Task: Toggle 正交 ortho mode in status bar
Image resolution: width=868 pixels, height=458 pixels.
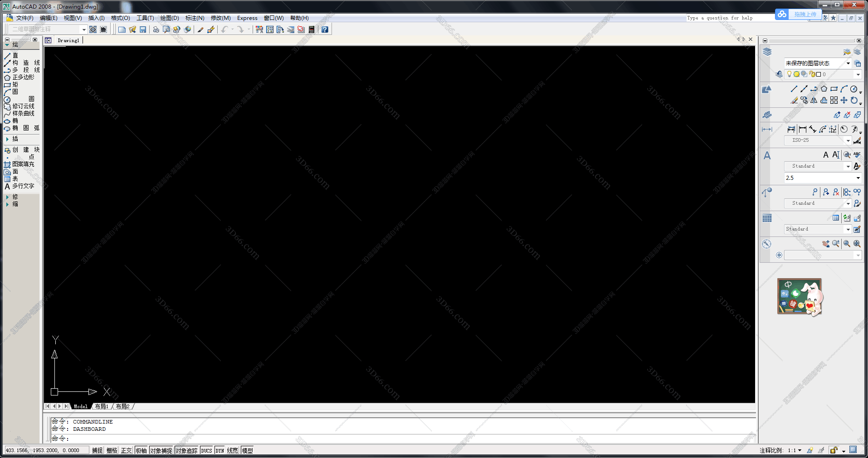Action: tap(126, 450)
